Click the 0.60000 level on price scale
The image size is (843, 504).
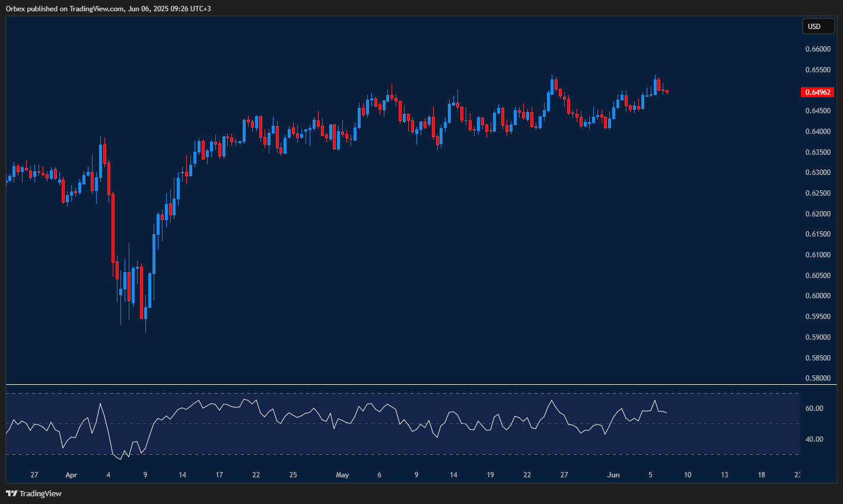point(817,296)
